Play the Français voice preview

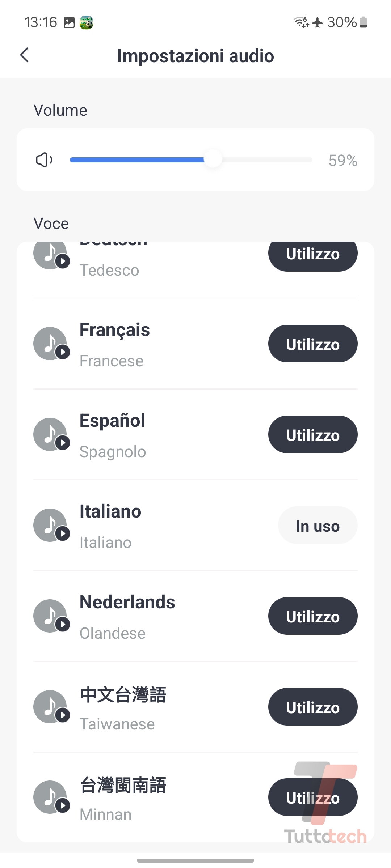point(51,344)
